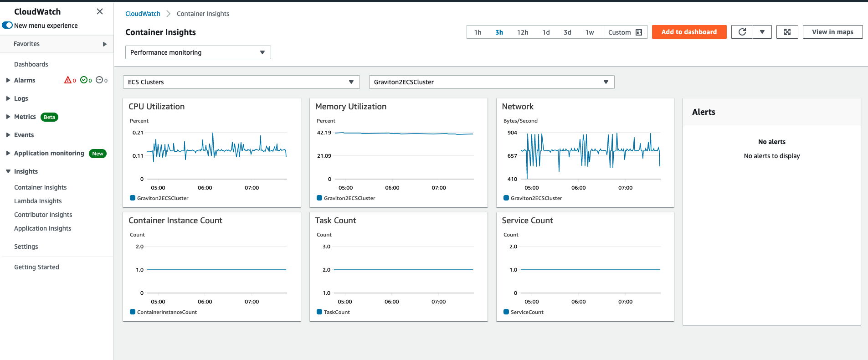Click the Container Instance Count widget title
The height and width of the screenshot is (360, 868).
pyautogui.click(x=175, y=221)
